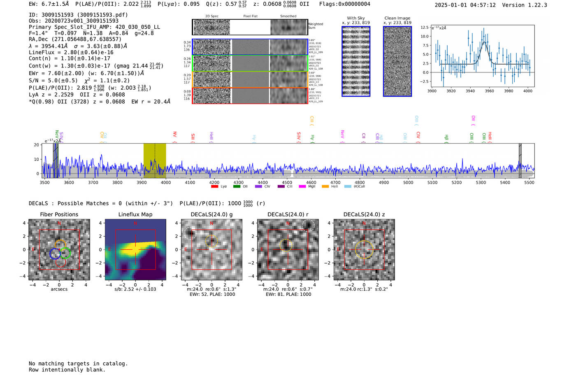Screen dimensions: 576x392
Task: Click the With Sky image panel
Action: point(356,61)
